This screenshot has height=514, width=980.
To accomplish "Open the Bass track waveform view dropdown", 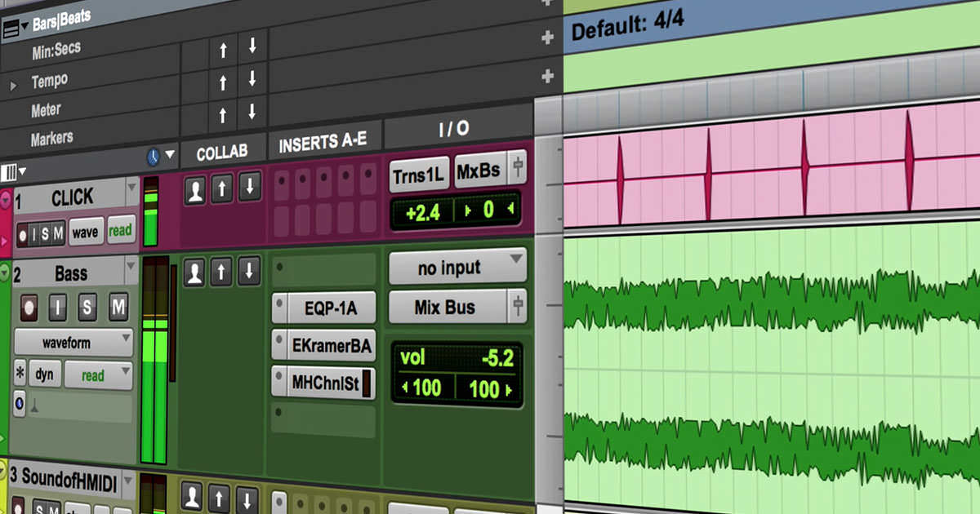I will pyautogui.click(x=73, y=343).
